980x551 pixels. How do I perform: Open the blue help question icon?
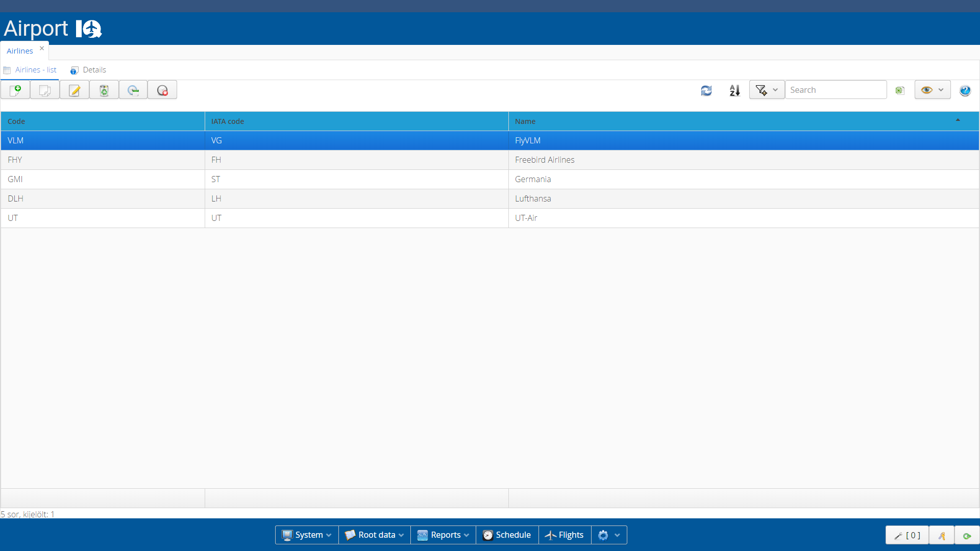[x=965, y=90]
